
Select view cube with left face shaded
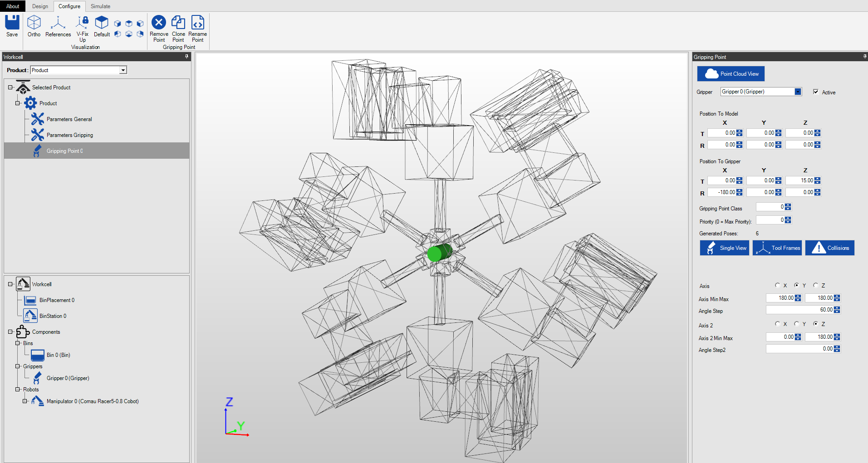[140, 23]
